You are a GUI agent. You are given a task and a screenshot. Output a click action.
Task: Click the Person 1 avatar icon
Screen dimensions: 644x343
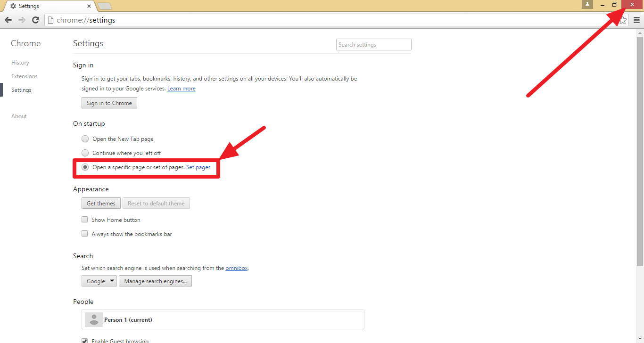[x=94, y=319]
